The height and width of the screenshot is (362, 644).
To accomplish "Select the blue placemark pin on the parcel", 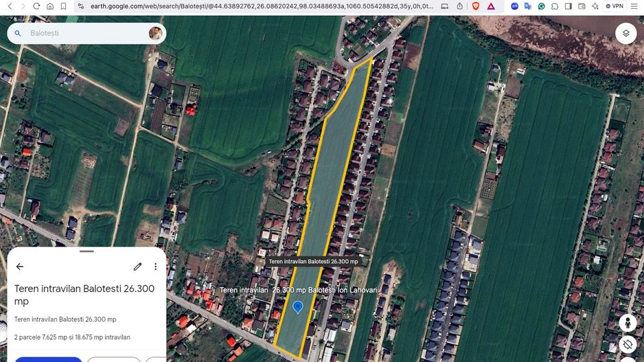I will pos(298,307).
